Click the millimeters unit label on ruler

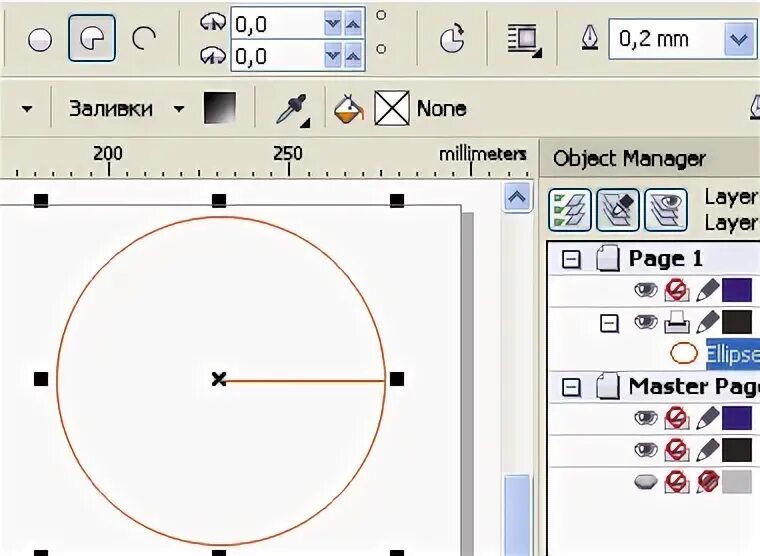(x=483, y=154)
